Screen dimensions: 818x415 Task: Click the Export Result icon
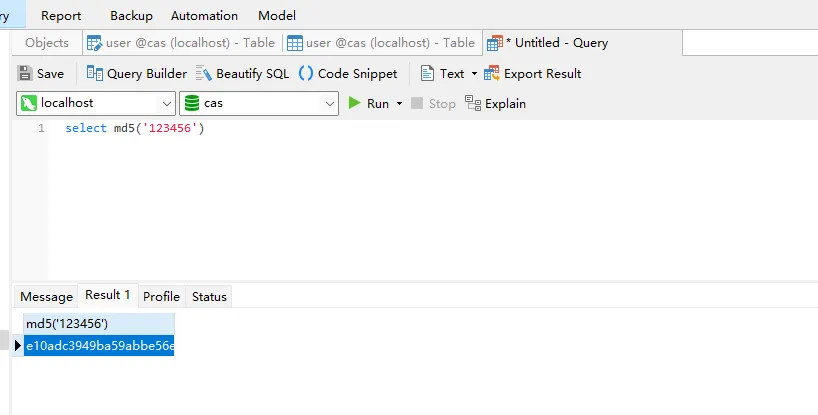click(x=491, y=74)
